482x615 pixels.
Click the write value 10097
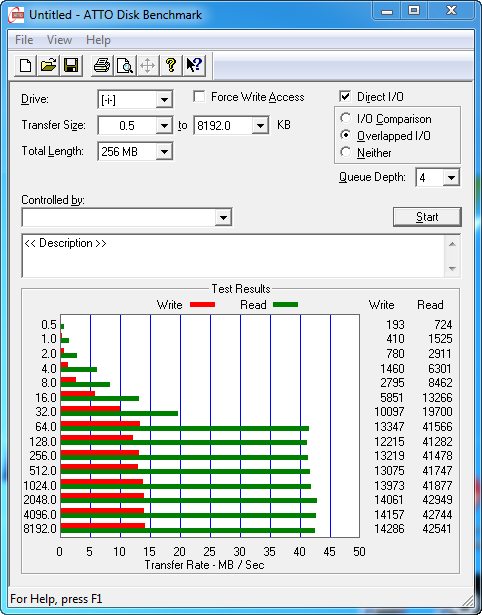(x=389, y=412)
